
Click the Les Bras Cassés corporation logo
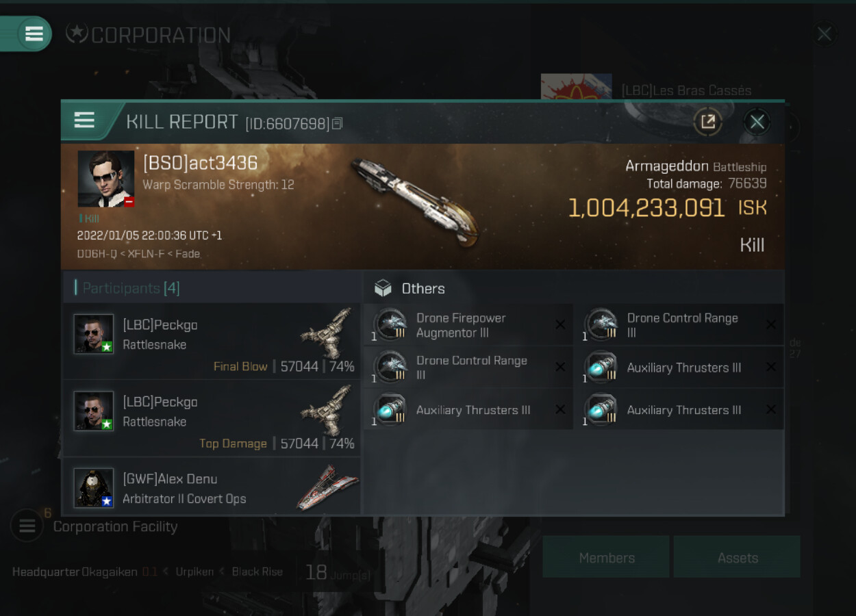point(576,86)
